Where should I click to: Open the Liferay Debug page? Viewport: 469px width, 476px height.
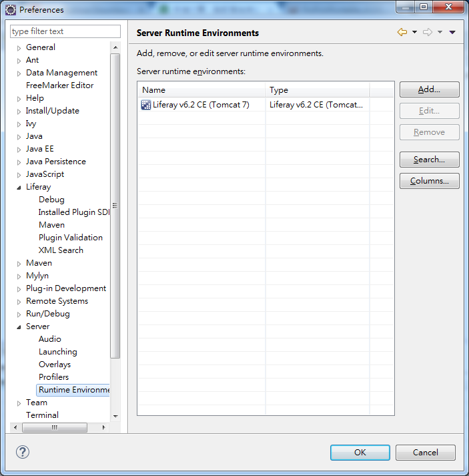click(x=51, y=200)
